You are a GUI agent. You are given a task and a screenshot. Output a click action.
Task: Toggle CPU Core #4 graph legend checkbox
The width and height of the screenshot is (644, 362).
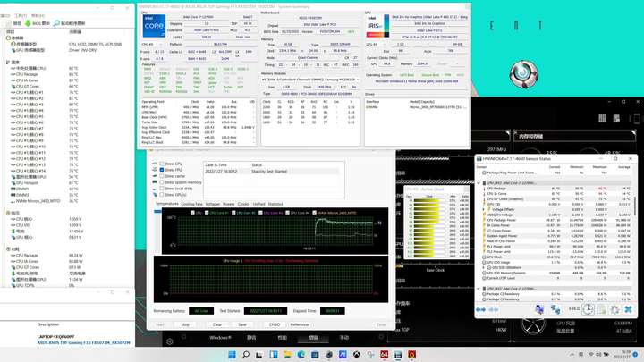coord(287,213)
